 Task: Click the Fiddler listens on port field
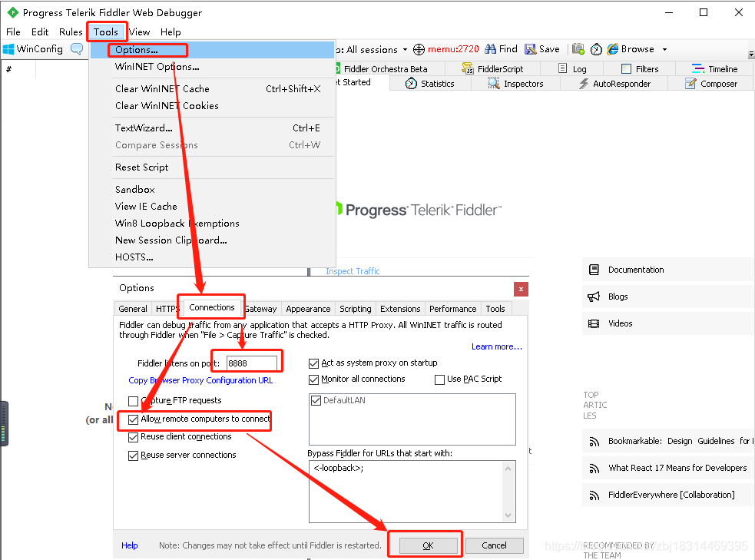coord(251,363)
